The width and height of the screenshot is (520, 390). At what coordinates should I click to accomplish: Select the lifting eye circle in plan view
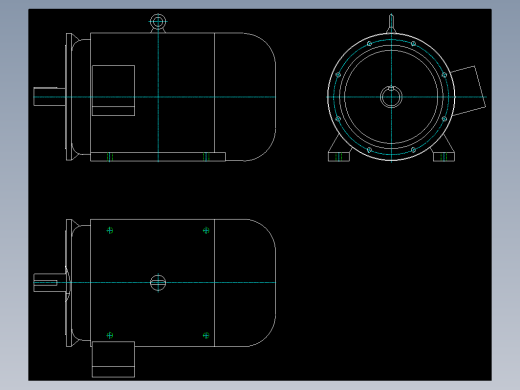click(158, 283)
